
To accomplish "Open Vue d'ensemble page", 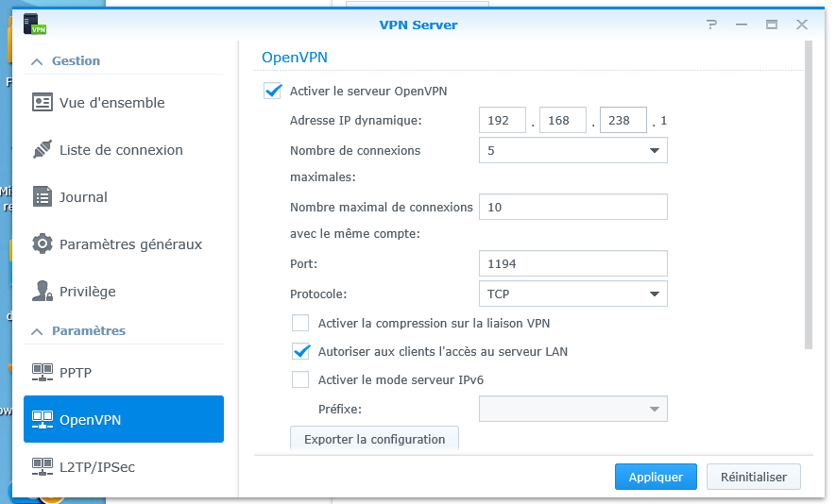I will (x=124, y=103).
